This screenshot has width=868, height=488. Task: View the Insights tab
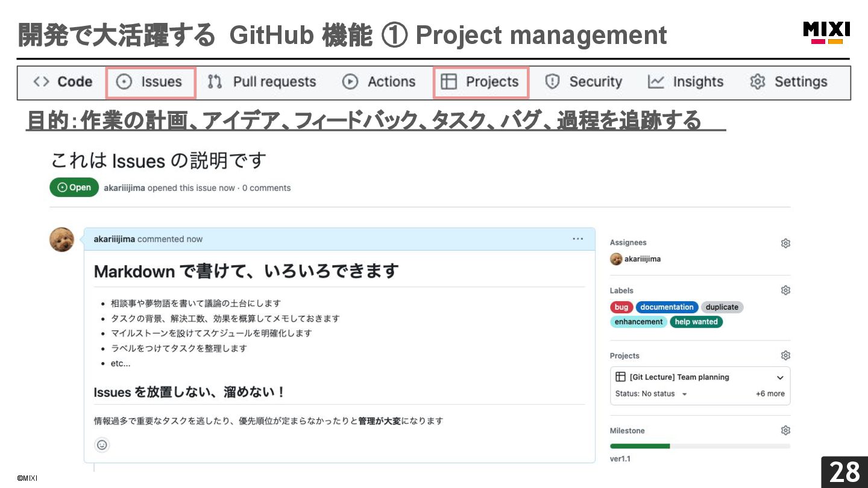685,82
